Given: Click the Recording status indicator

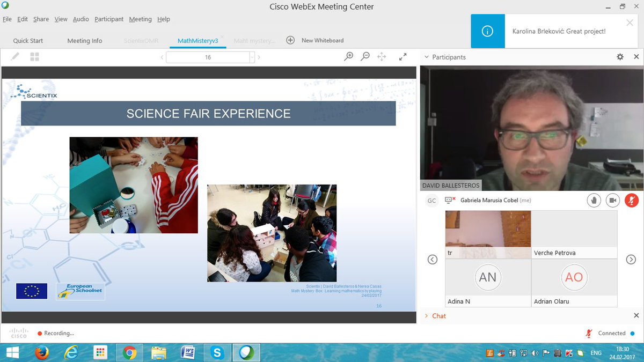Looking at the screenshot, I should 56,333.
